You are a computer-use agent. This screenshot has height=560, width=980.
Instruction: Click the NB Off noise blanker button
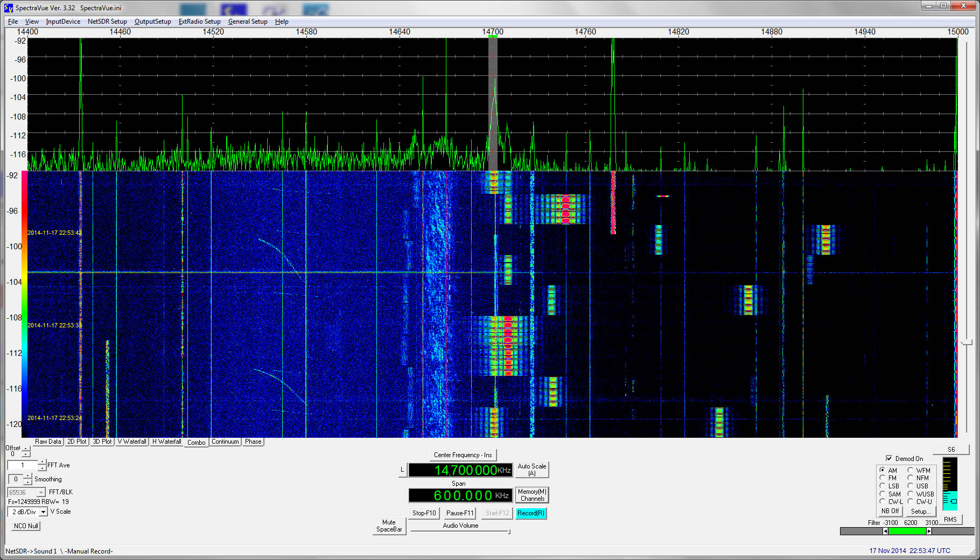pyautogui.click(x=890, y=511)
